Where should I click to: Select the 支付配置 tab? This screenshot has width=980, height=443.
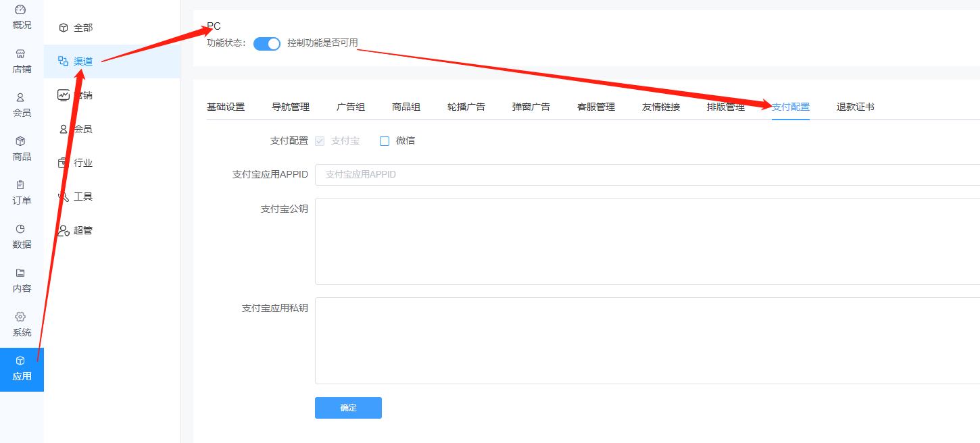pos(791,107)
